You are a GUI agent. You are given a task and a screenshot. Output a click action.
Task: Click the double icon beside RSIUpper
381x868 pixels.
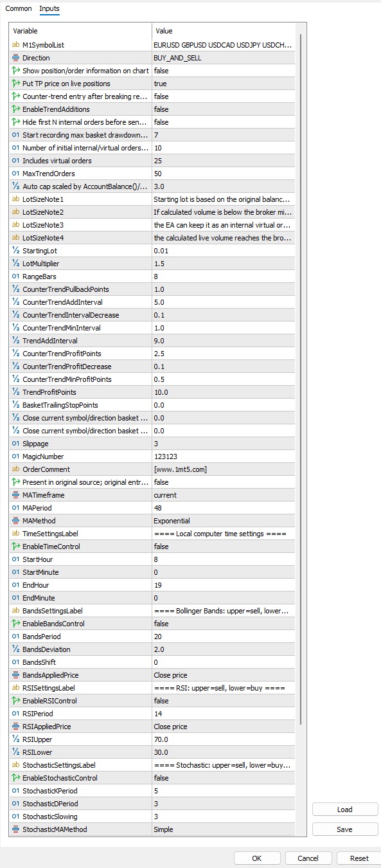point(15,739)
